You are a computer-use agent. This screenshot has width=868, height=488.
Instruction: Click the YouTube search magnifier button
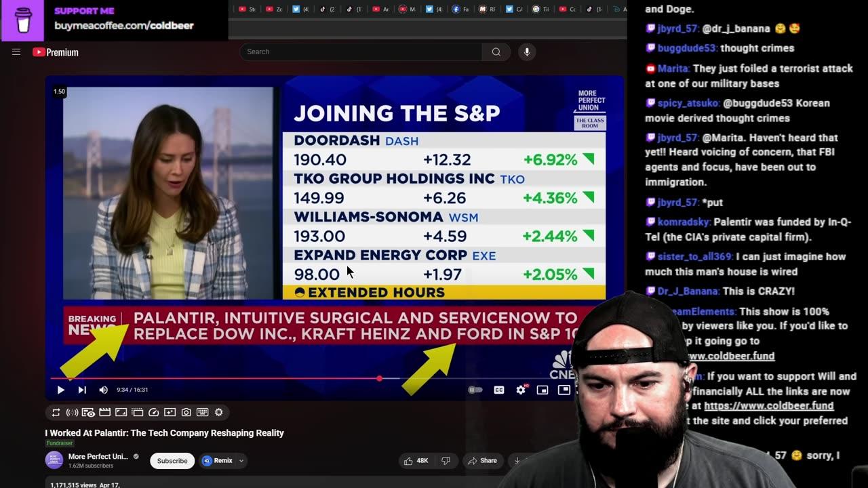click(x=496, y=52)
